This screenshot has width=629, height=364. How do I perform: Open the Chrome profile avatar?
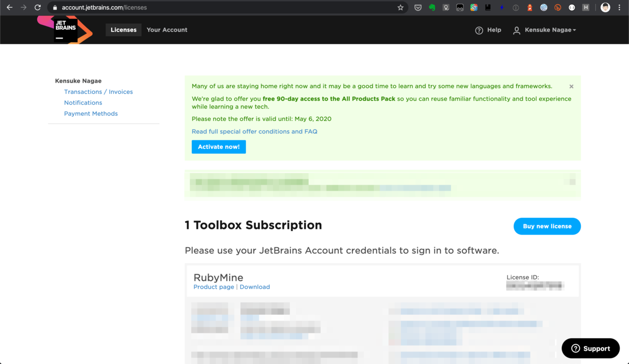pyautogui.click(x=605, y=7)
